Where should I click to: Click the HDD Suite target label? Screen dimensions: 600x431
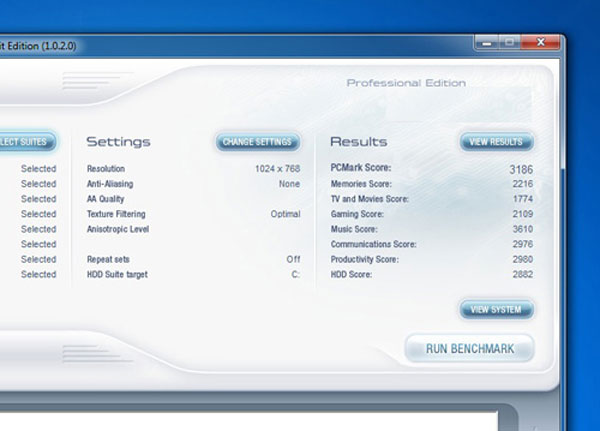pos(117,274)
